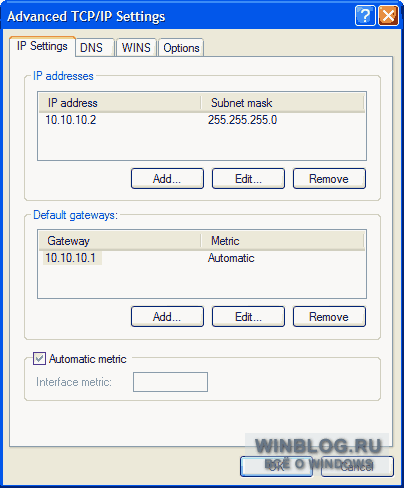Select the Options tab
404x488 pixels.
181,48
